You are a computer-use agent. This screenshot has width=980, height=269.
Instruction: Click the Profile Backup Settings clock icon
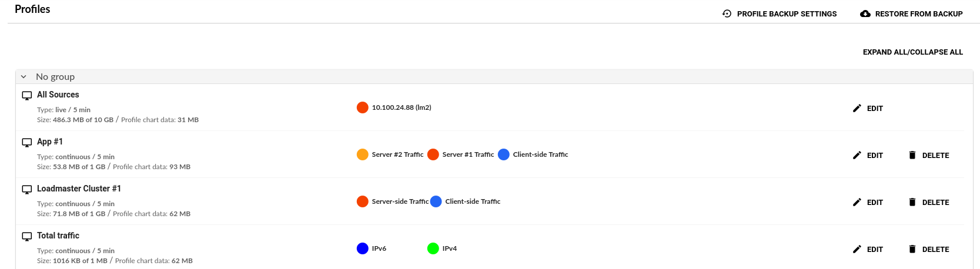pyautogui.click(x=727, y=14)
